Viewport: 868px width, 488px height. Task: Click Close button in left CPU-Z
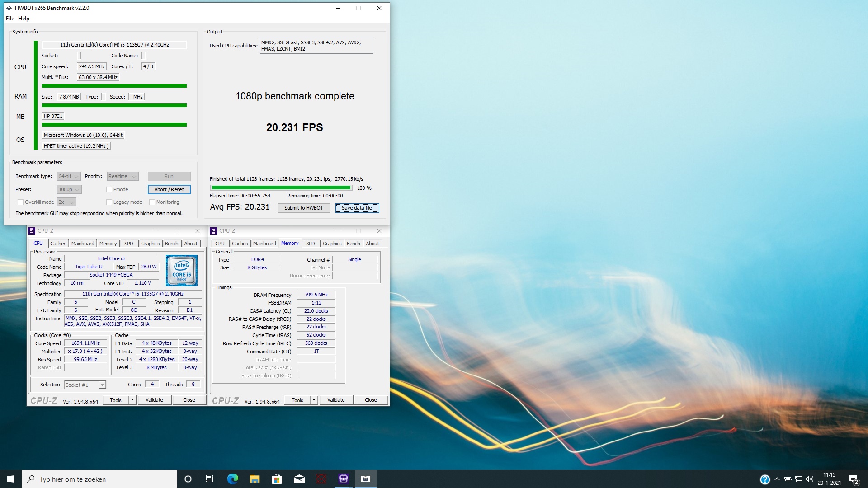[x=189, y=400]
